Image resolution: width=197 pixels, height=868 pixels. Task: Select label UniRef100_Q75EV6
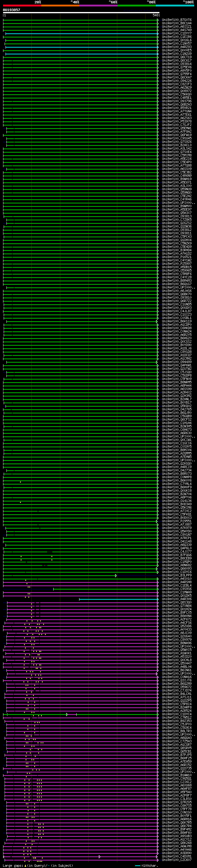tap(176, 67)
